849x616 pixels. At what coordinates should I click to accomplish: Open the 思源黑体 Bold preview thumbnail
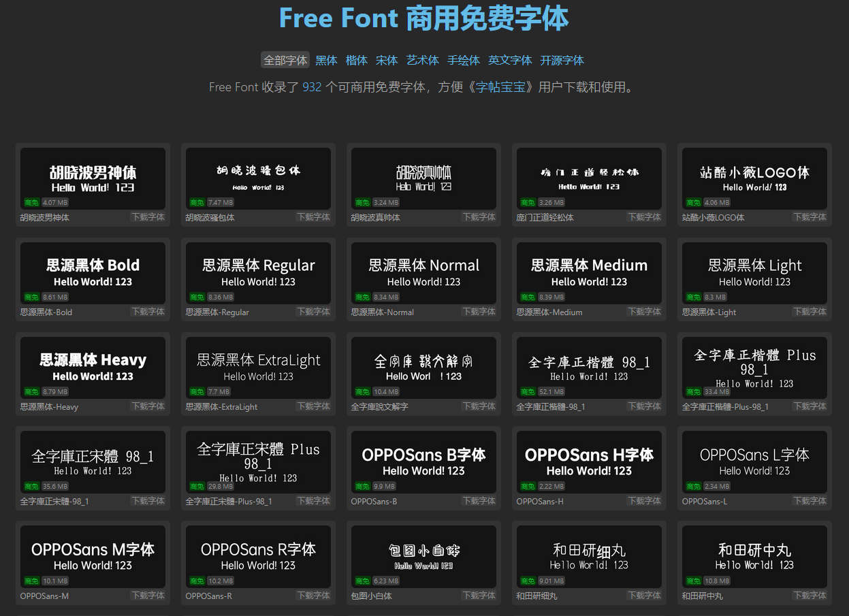(93, 273)
